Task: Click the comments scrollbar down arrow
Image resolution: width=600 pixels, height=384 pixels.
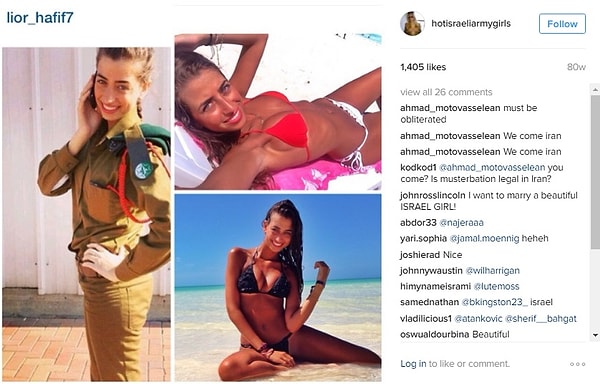Action: pyautogui.click(x=595, y=335)
